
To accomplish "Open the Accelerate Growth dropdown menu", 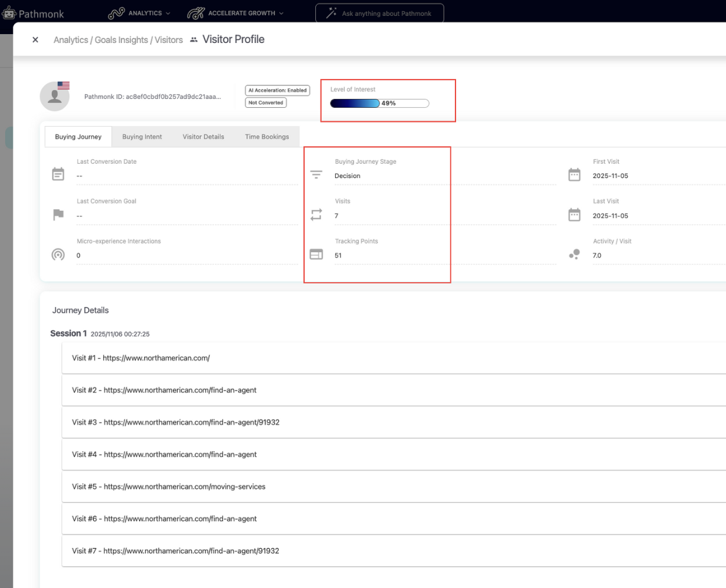I will pyautogui.click(x=235, y=13).
